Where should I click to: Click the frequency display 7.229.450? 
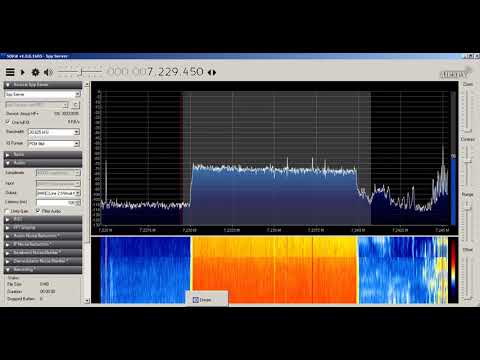coord(155,72)
